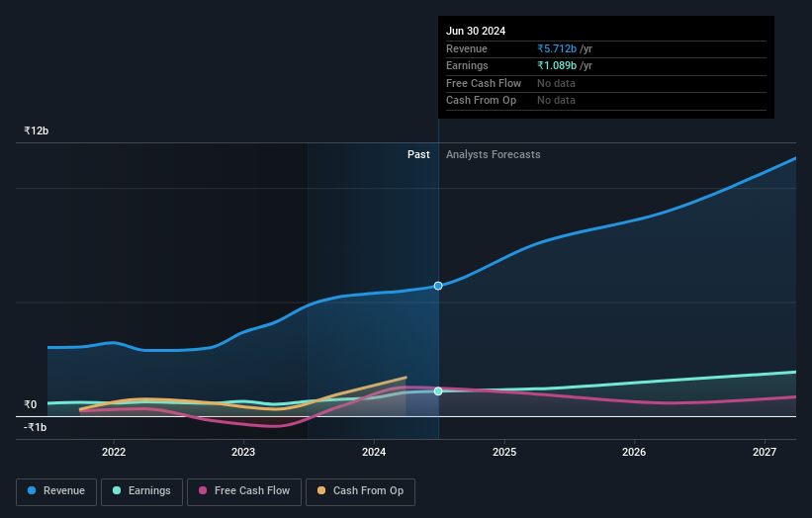
Task: Click the Free Cash Flow row label in tooltip
Action: tap(484, 83)
